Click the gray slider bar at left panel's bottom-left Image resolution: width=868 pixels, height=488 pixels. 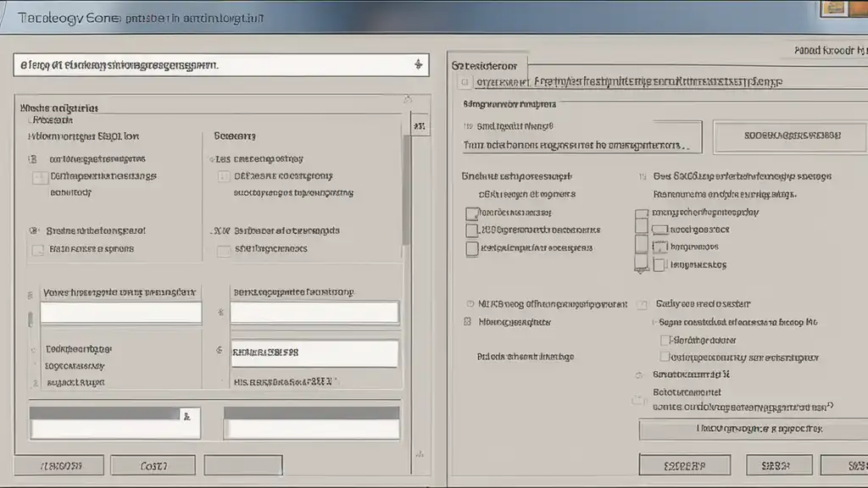[105, 413]
